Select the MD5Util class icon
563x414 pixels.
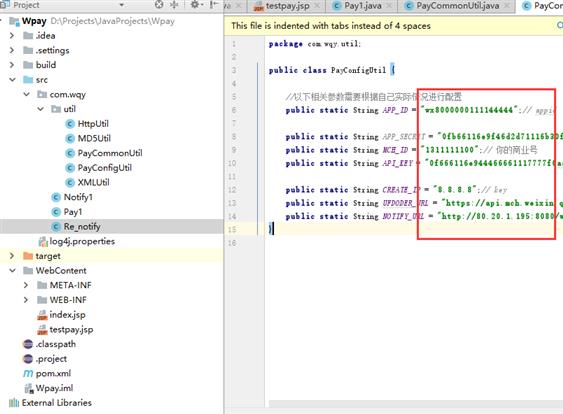(x=70, y=139)
